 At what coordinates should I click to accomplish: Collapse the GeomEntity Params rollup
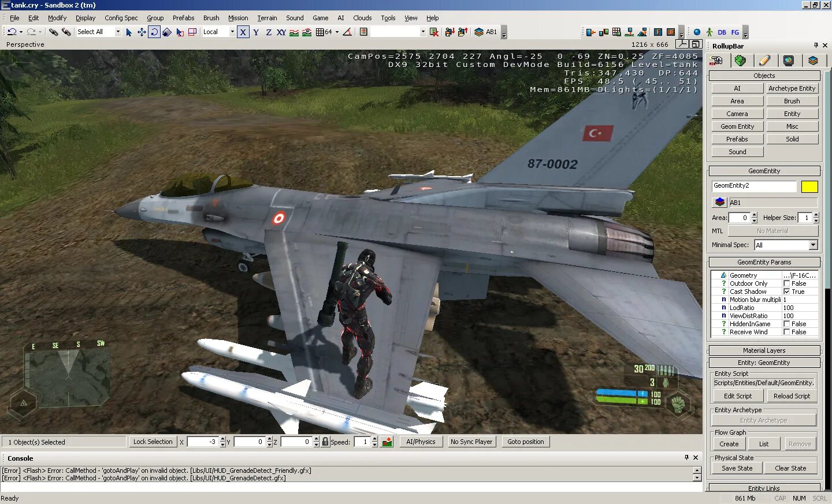click(764, 262)
